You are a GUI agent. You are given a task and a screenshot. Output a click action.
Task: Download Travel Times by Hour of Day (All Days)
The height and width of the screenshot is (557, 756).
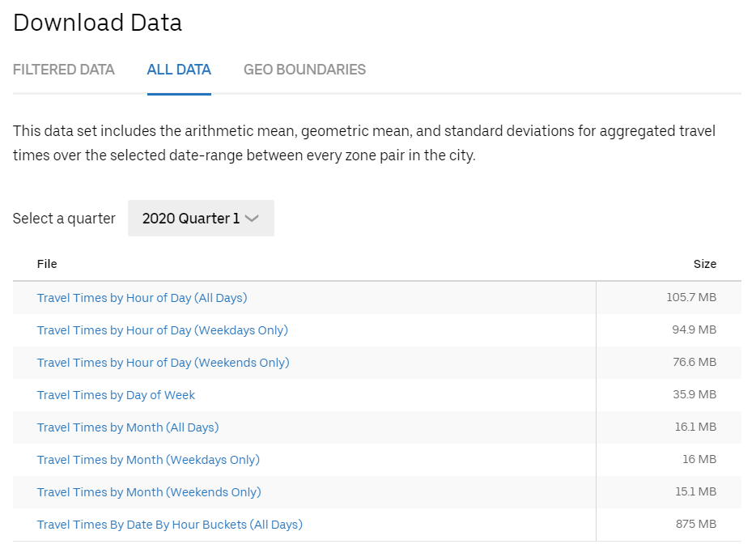coord(142,298)
